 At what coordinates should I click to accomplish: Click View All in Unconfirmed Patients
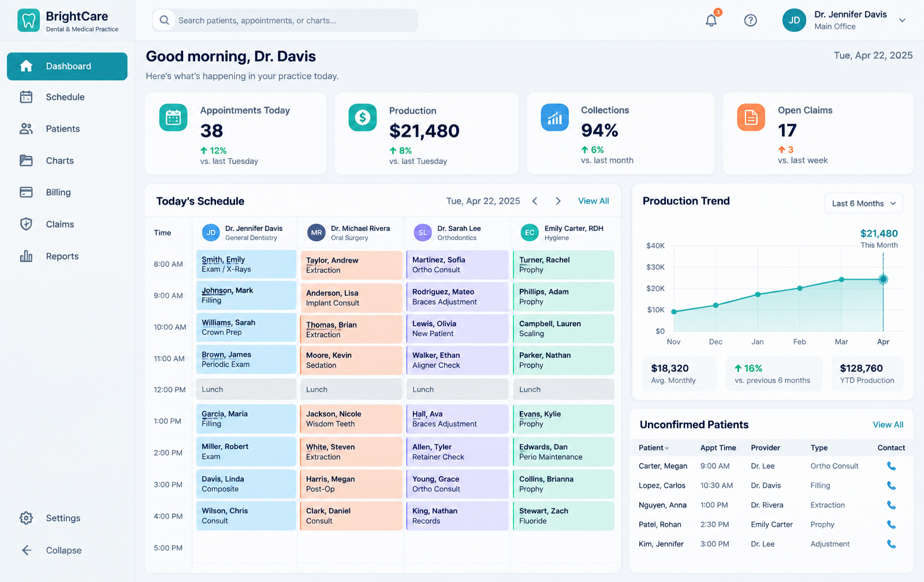[888, 424]
